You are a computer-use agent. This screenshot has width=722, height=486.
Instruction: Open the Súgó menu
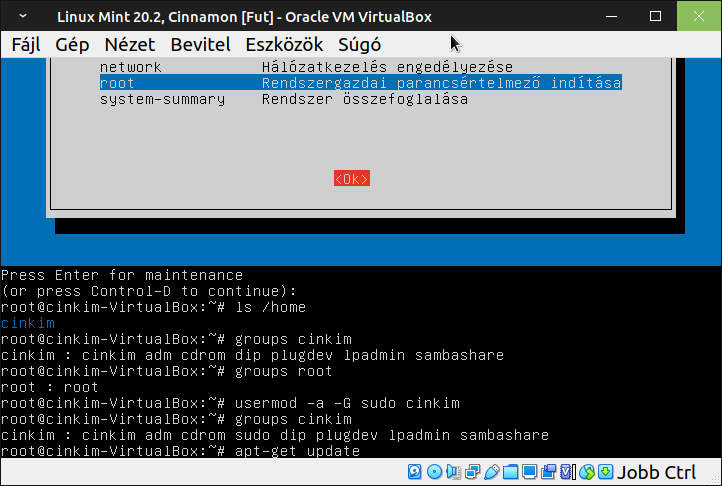(359, 45)
